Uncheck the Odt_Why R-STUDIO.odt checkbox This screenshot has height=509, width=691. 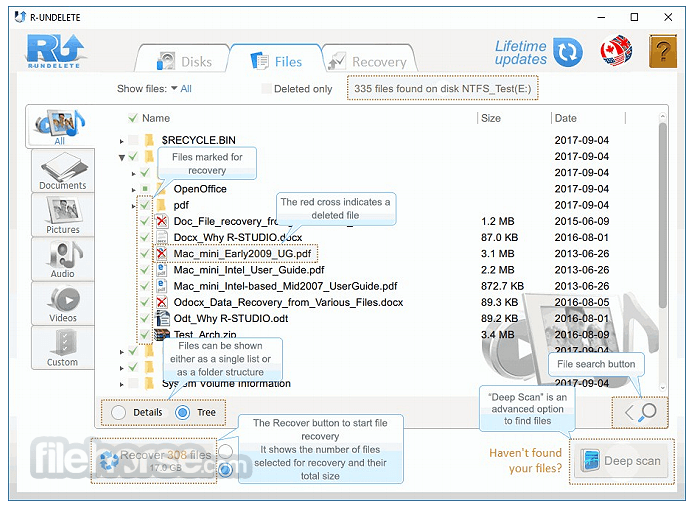point(145,318)
